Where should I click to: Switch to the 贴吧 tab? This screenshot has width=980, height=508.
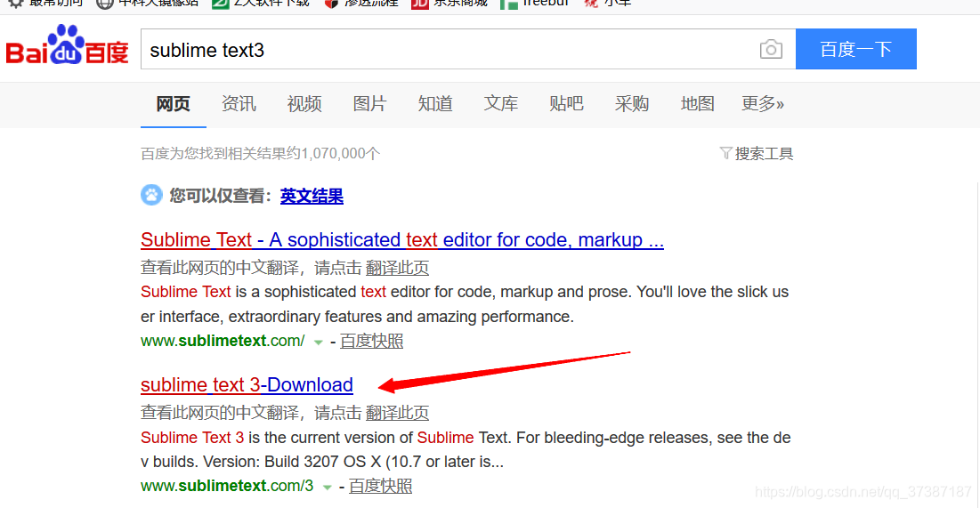567,103
